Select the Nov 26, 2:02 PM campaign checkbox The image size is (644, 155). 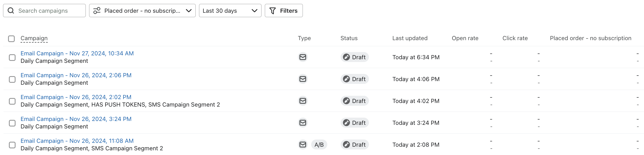click(12, 101)
